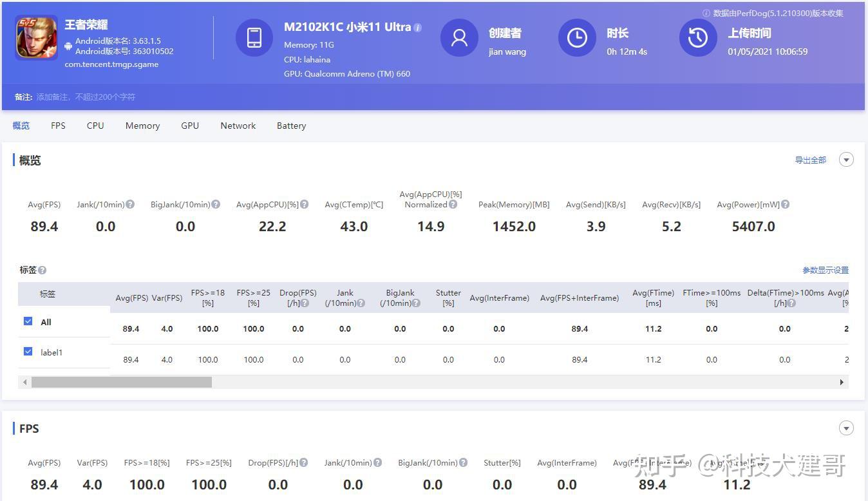868x501 pixels.
Task: Collapse the FPS section with circle arrow
Action: coord(846,428)
